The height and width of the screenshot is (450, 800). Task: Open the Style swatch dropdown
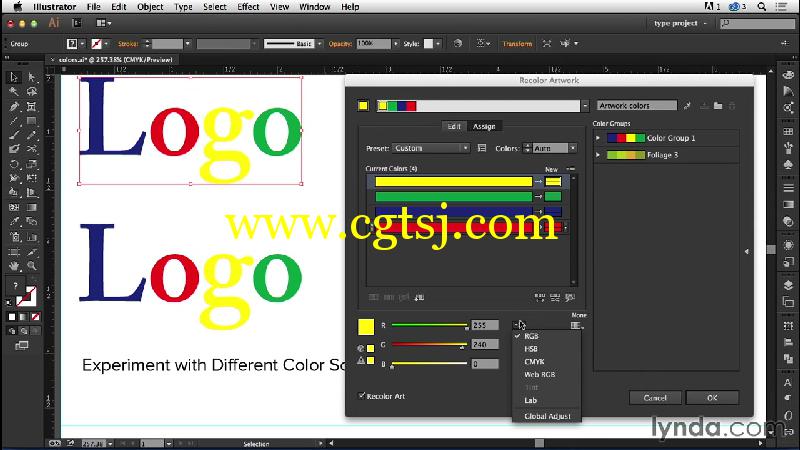click(438, 44)
